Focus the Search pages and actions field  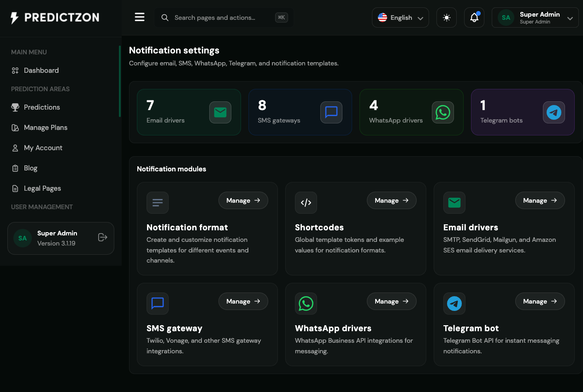(x=224, y=18)
